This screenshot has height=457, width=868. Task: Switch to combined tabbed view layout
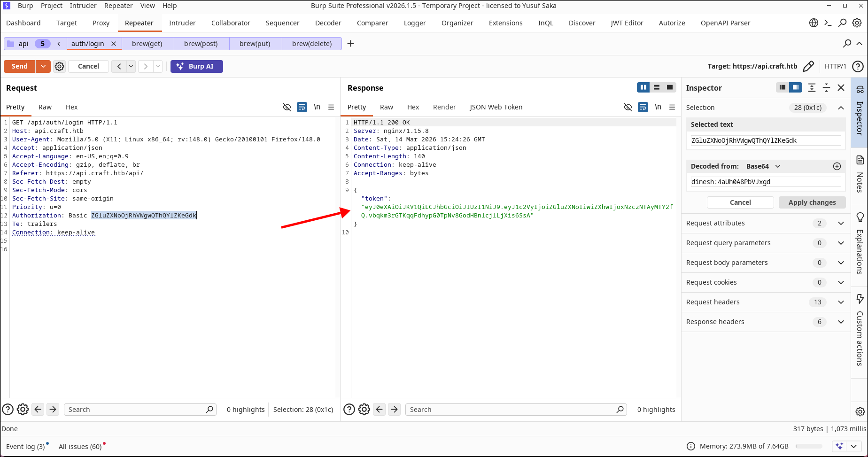point(670,87)
